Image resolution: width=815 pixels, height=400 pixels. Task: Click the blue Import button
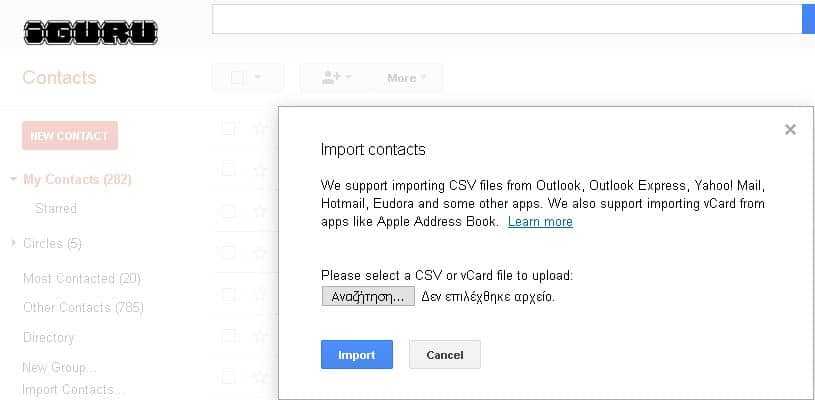coord(357,355)
